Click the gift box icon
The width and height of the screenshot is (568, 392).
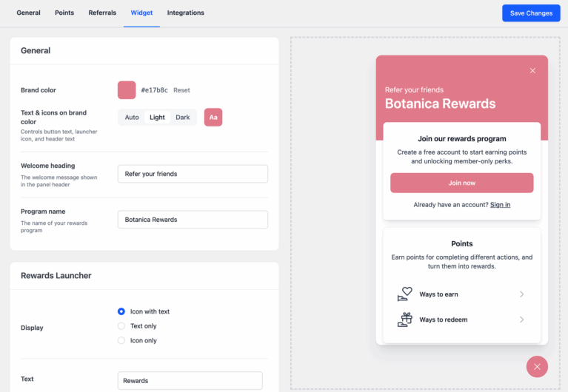[x=404, y=320]
